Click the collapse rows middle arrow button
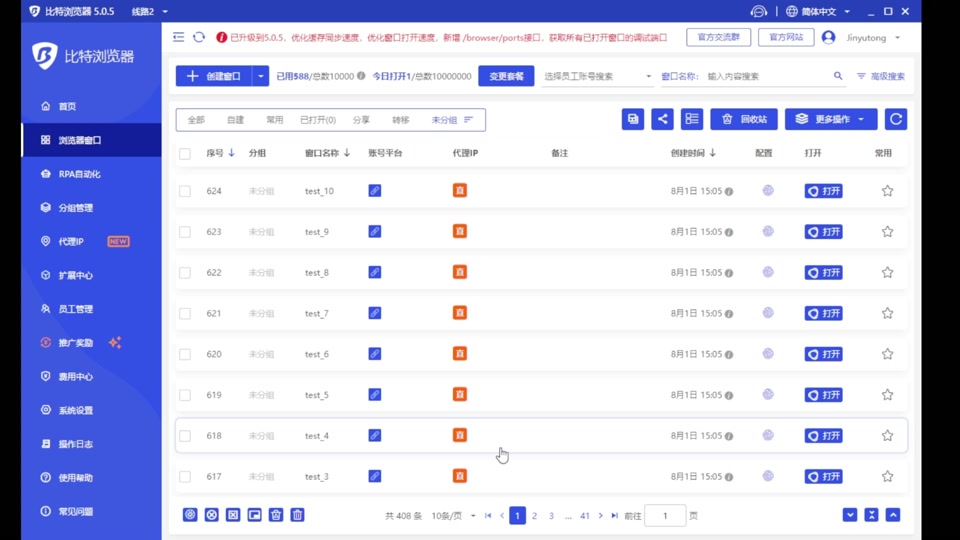The image size is (960, 540). [x=871, y=515]
